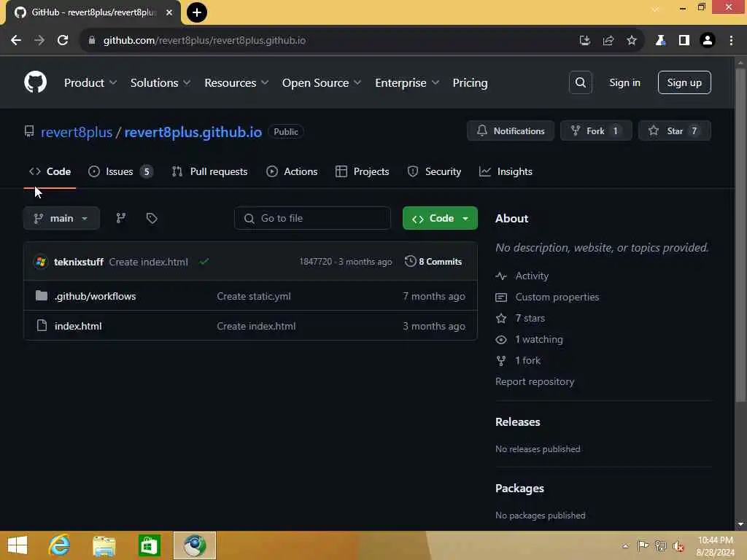This screenshot has height=560, width=747.
Task: Click the index.html file icon
Action: [42, 326]
